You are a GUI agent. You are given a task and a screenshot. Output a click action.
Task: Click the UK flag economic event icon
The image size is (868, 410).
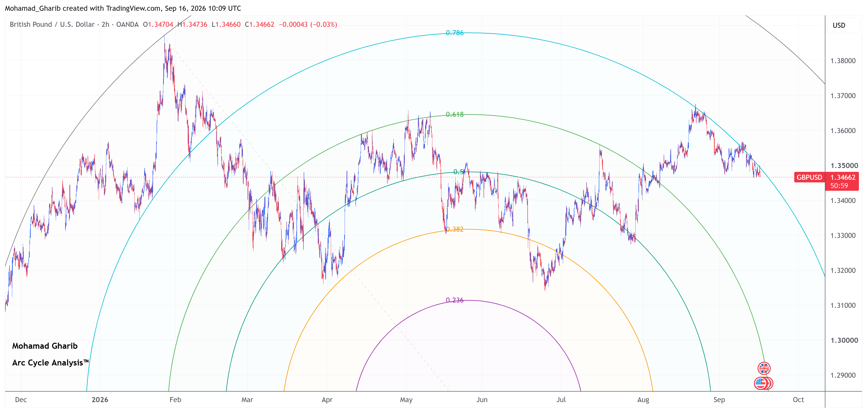764,368
